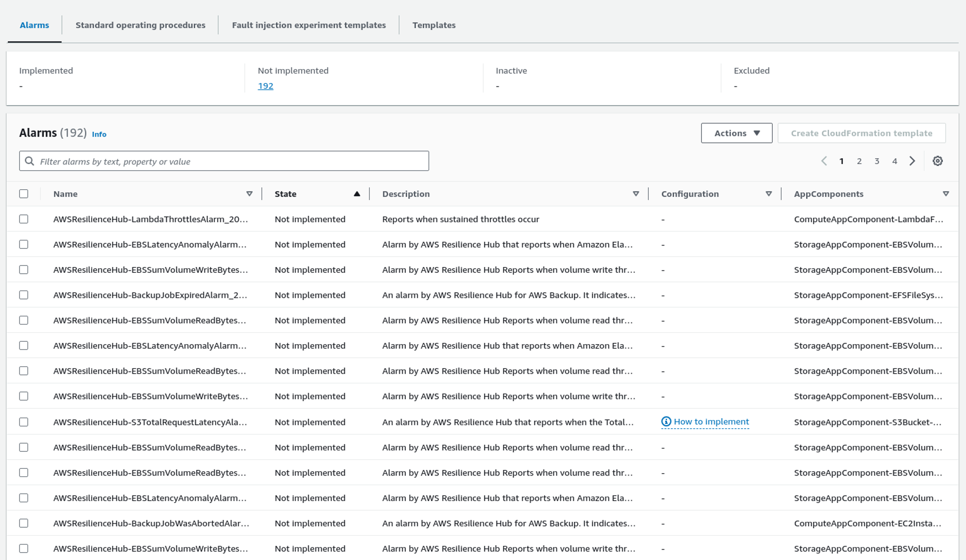The image size is (966, 560).
Task: Sort by Description column arrow
Action: click(636, 194)
